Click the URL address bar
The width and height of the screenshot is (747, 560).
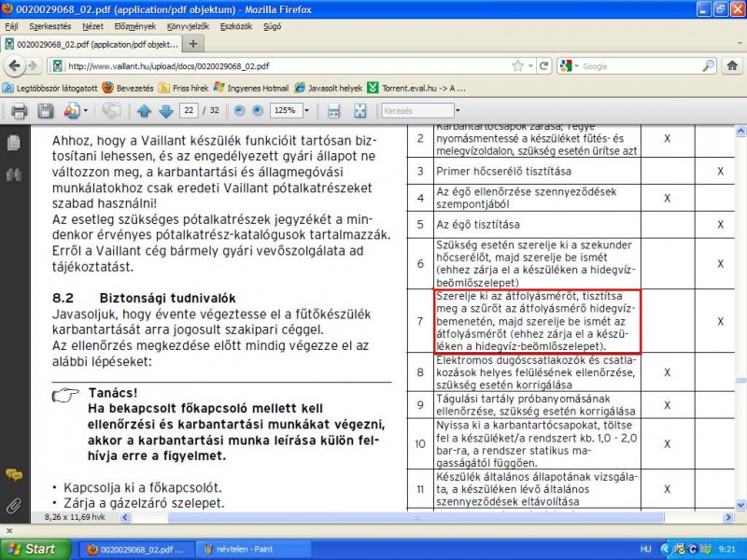(288, 66)
